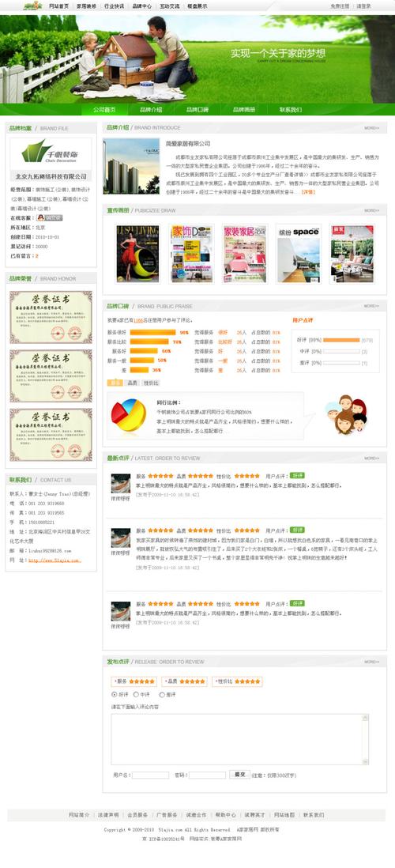
Task: Click the 提交 submit button
Action: click(x=239, y=775)
